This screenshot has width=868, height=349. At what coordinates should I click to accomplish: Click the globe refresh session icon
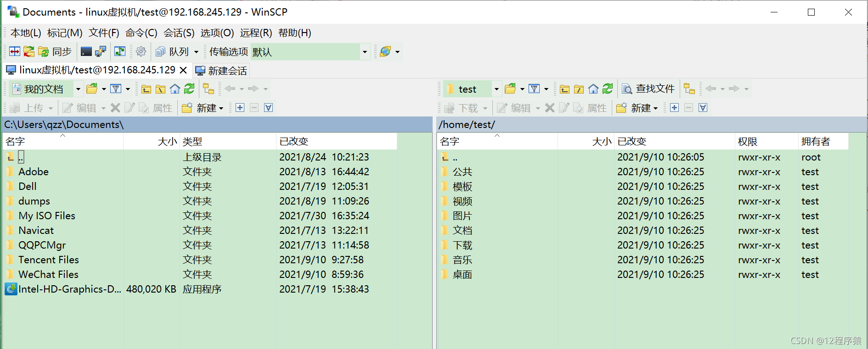tap(385, 51)
